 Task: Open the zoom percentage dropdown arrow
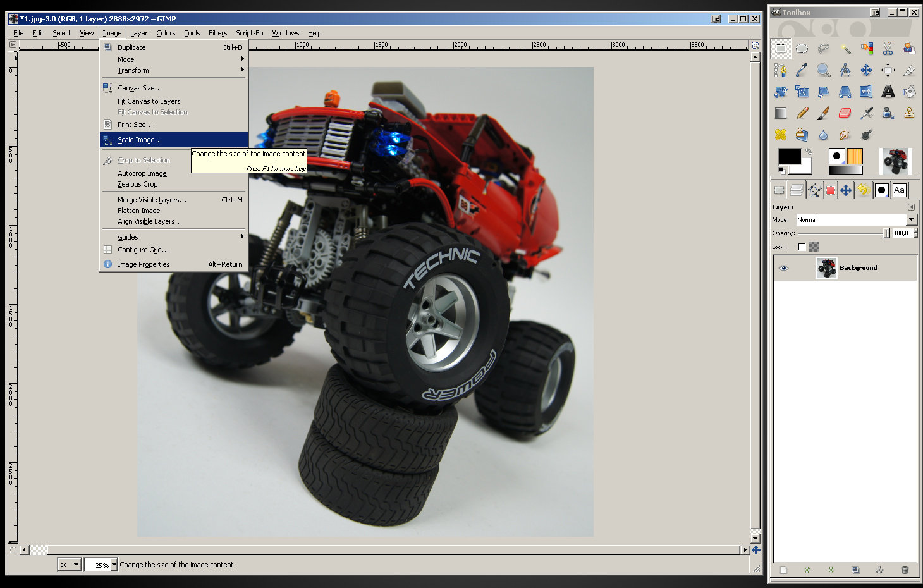(x=114, y=565)
